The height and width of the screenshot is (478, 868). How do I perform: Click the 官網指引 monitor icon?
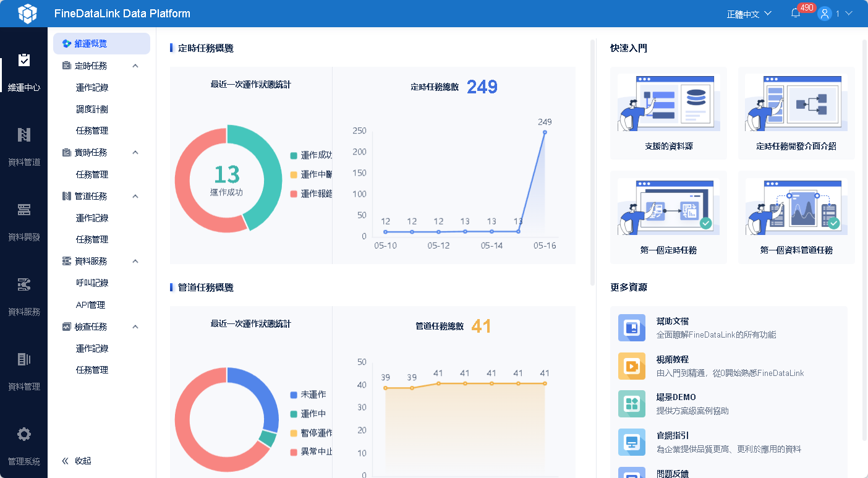[632, 442]
